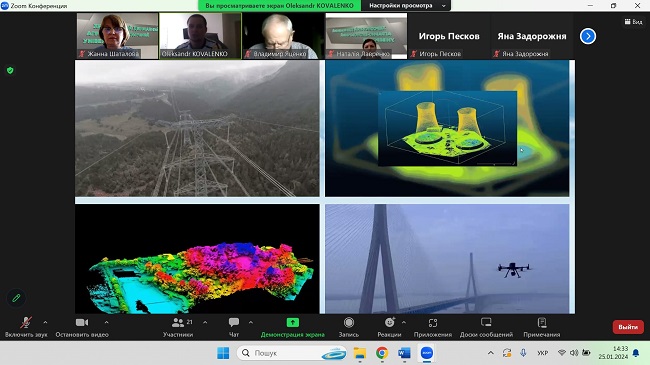The image size is (650, 365).
Task: Toggle camera with Остановить видео
Action: (x=82, y=322)
